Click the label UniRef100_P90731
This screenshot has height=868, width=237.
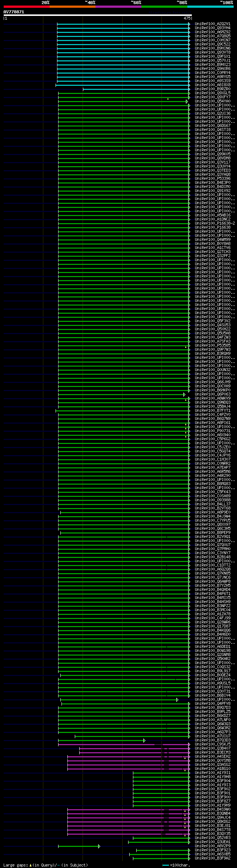pos(213,431)
